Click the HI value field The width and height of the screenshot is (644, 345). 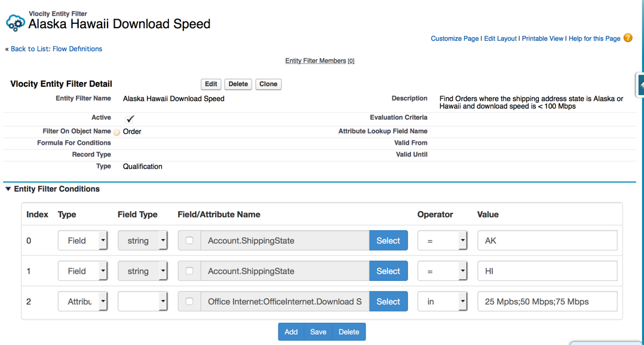click(x=547, y=271)
